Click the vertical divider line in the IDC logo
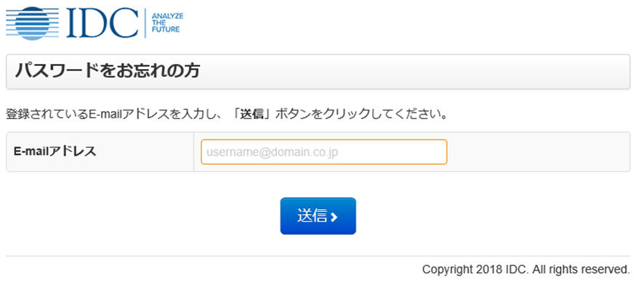The width and height of the screenshot is (644, 286). click(x=145, y=23)
